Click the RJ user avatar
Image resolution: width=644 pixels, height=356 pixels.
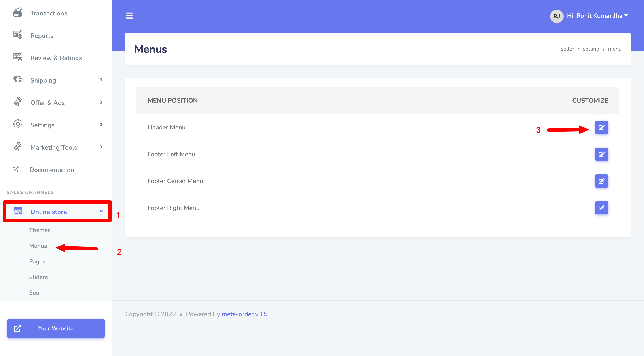(x=556, y=16)
